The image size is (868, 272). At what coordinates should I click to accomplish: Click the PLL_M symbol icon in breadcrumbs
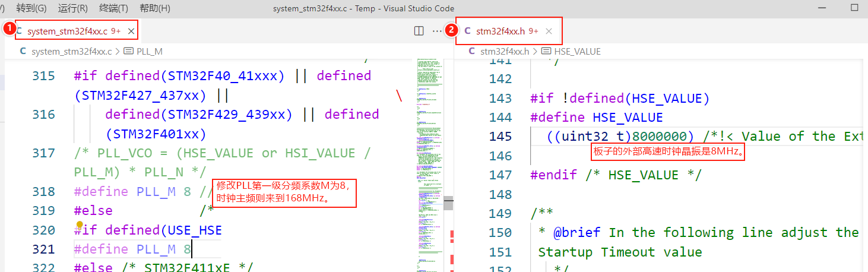point(129,52)
